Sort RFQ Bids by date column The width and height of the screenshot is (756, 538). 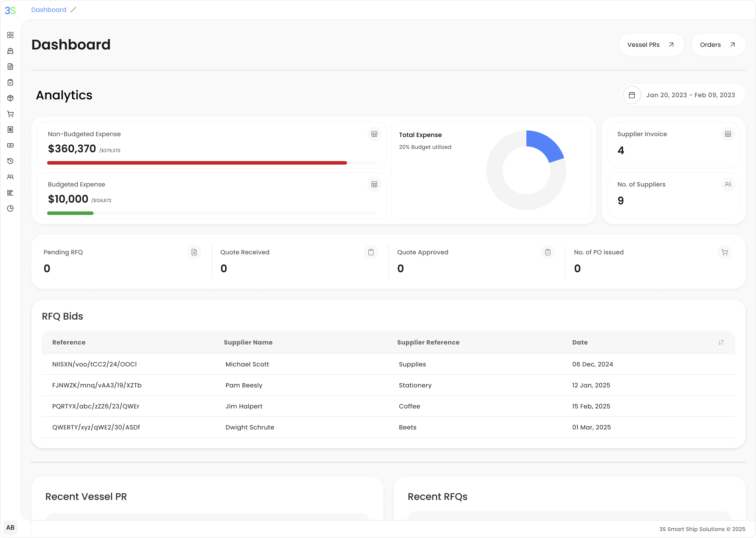(721, 342)
